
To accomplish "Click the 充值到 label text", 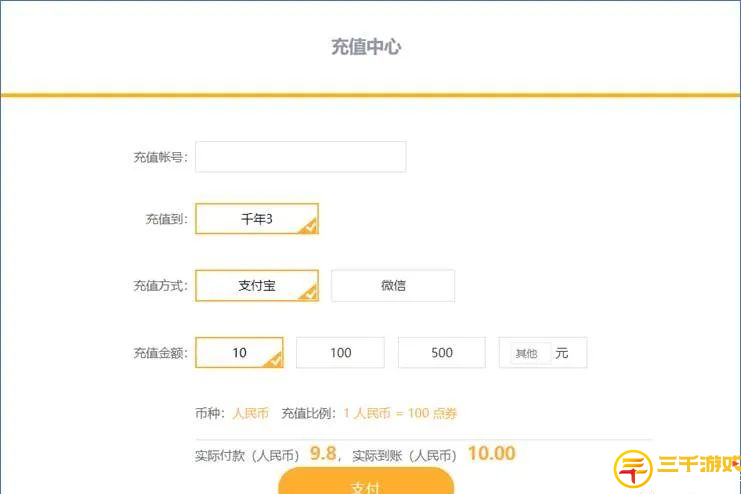I will tap(167, 219).
